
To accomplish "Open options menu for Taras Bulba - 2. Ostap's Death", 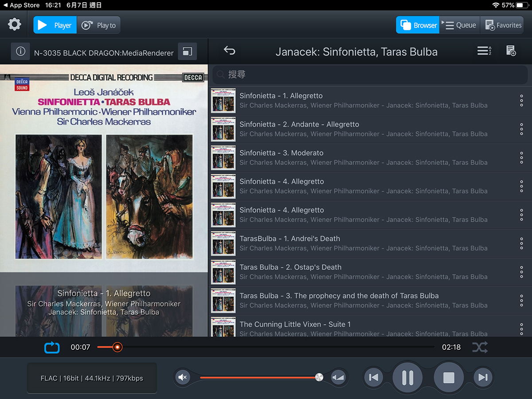I will (x=521, y=272).
